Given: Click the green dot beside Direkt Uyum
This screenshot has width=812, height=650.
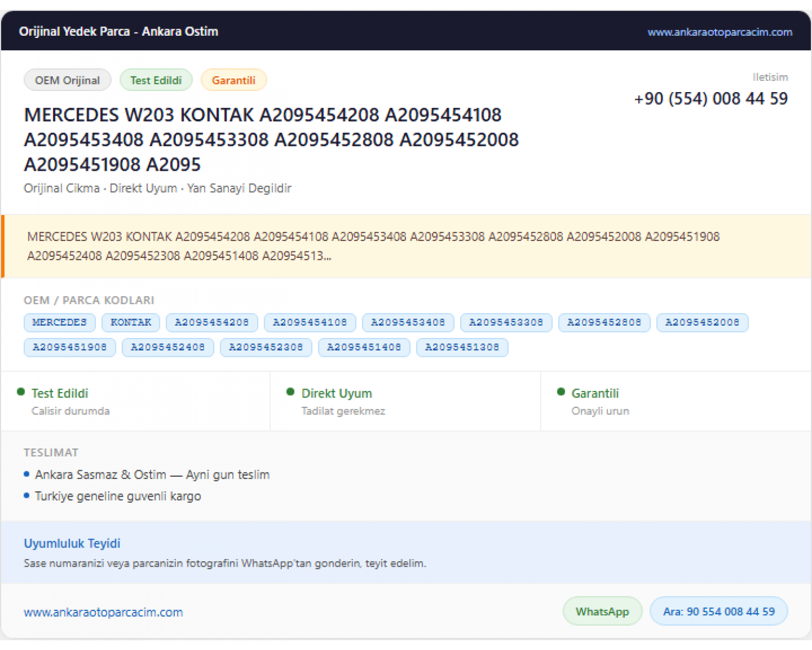Looking at the screenshot, I should [291, 392].
